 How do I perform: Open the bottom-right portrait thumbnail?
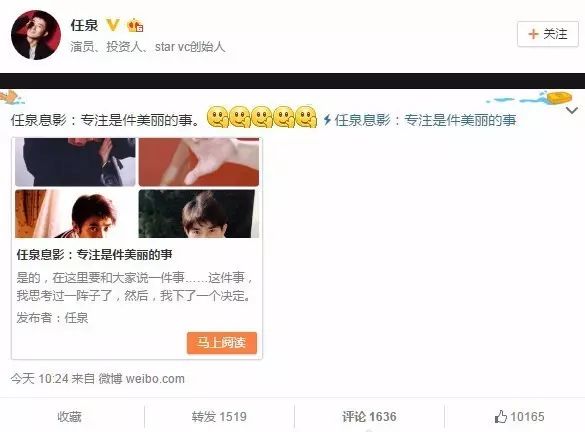pyautogui.click(x=198, y=214)
